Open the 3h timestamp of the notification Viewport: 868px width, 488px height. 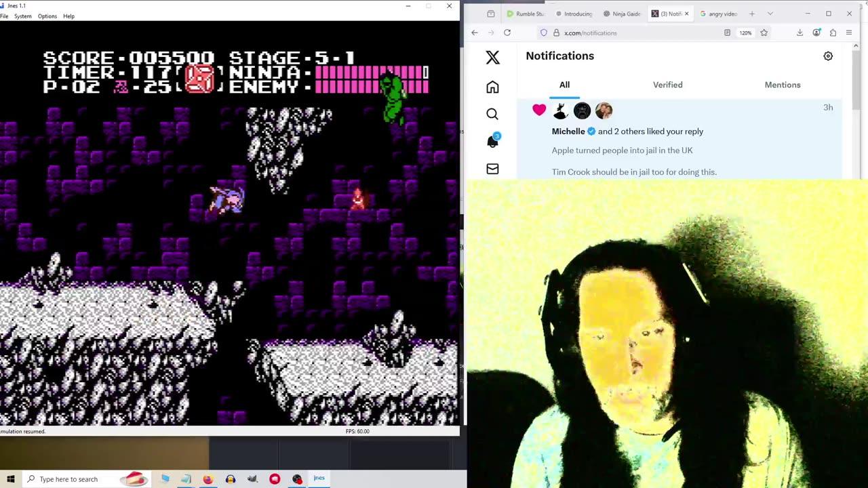click(x=828, y=107)
